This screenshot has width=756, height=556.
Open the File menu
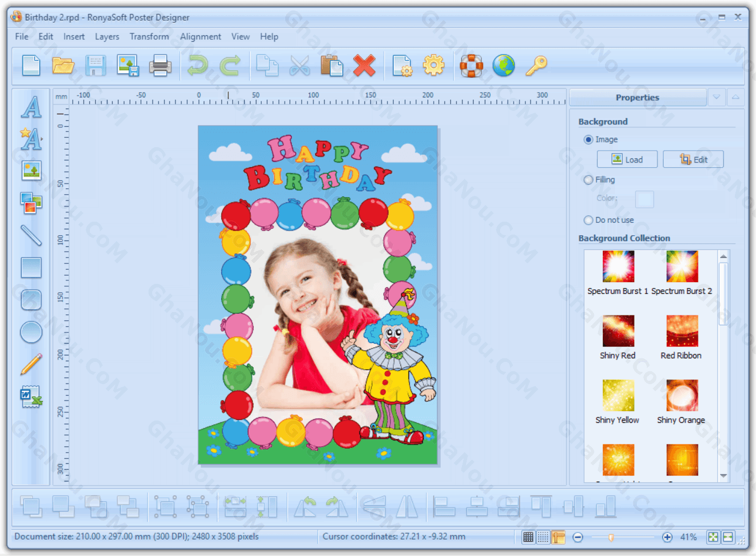pyautogui.click(x=22, y=36)
